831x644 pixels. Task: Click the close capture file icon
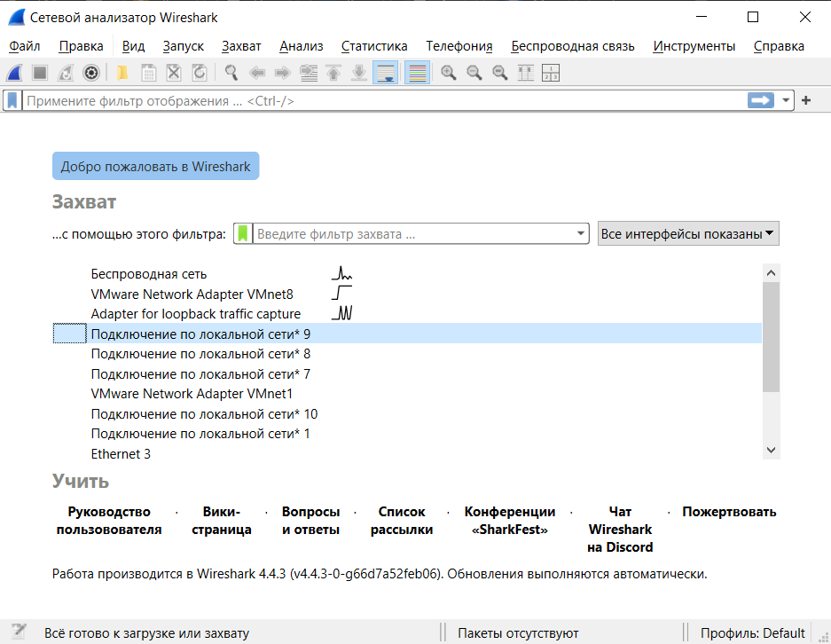[174, 73]
